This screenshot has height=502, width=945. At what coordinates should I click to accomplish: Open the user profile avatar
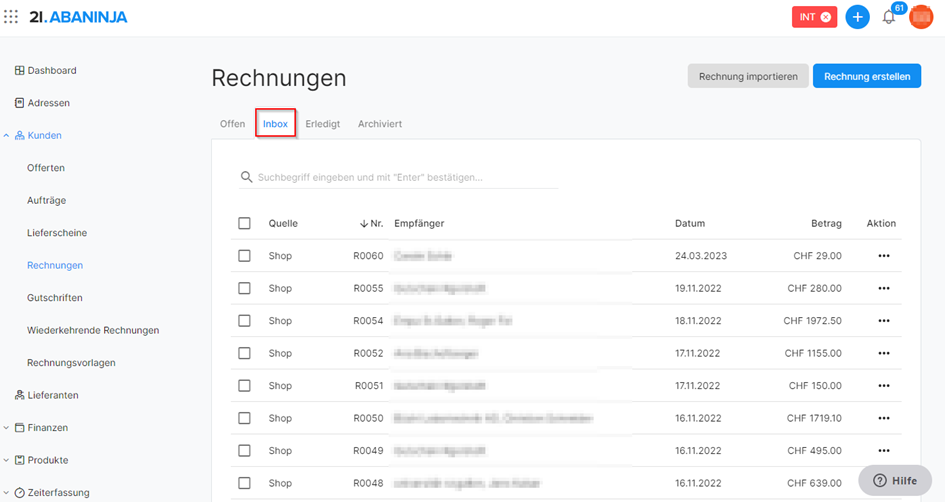pyautogui.click(x=920, y=17)
